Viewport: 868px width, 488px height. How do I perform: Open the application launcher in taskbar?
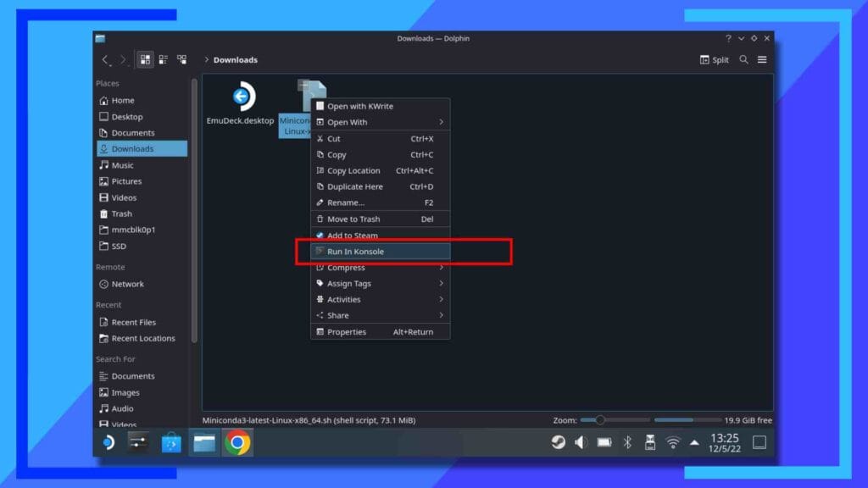tap(108, 442)
